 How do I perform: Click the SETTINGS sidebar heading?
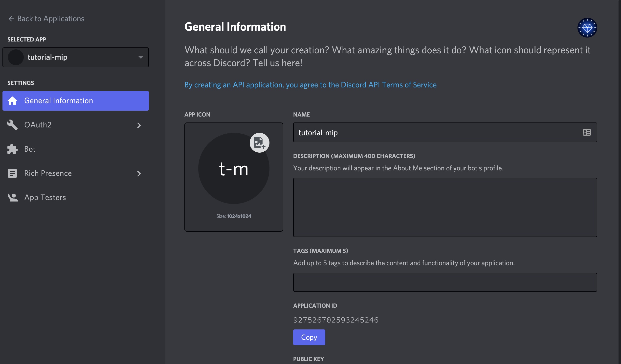point(21,83)
